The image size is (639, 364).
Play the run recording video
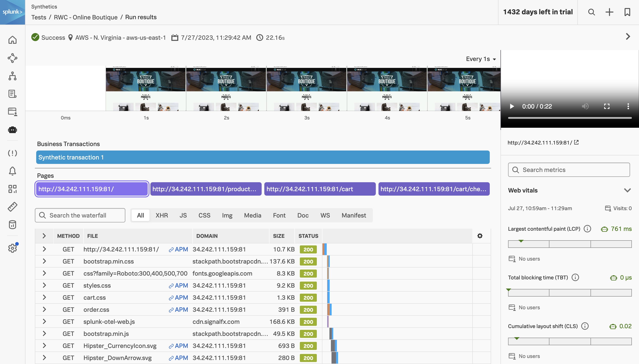[512, 107]
